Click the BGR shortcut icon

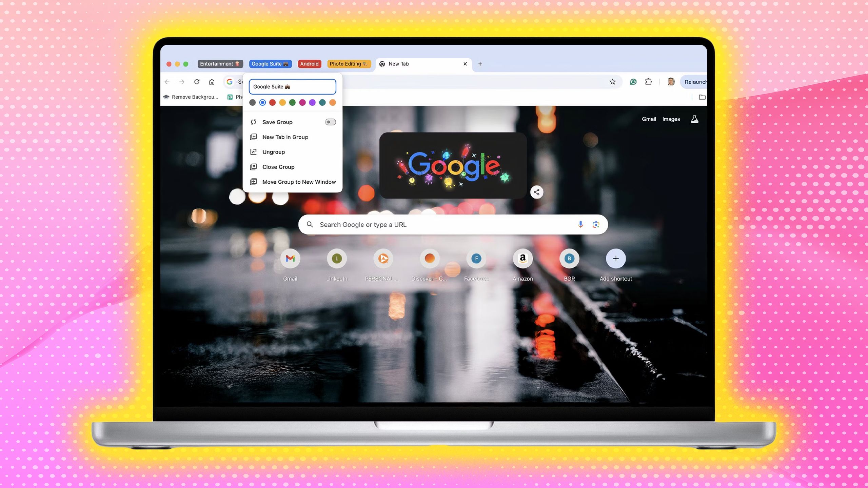pyautogui.click(x=569, y=258)
